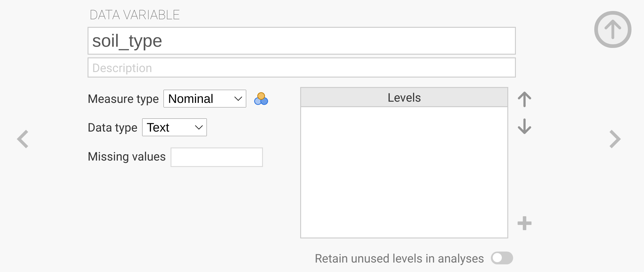This screenshot has height=272, width=644.
Task: Open the Data type dropdown showing Text
Action: click(x=174, y=127)
